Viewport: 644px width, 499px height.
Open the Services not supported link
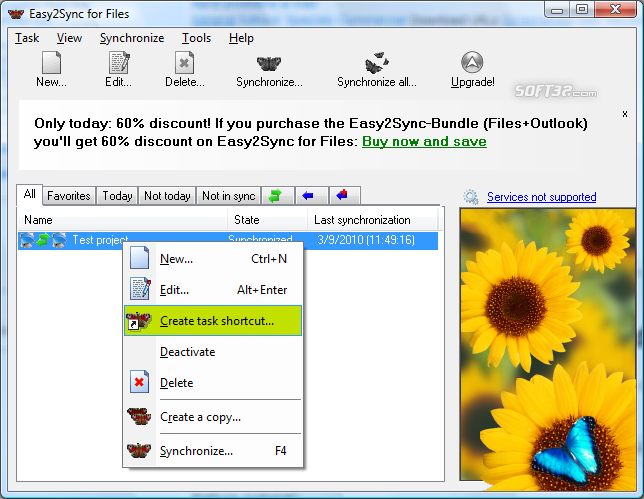pos(541,197)
